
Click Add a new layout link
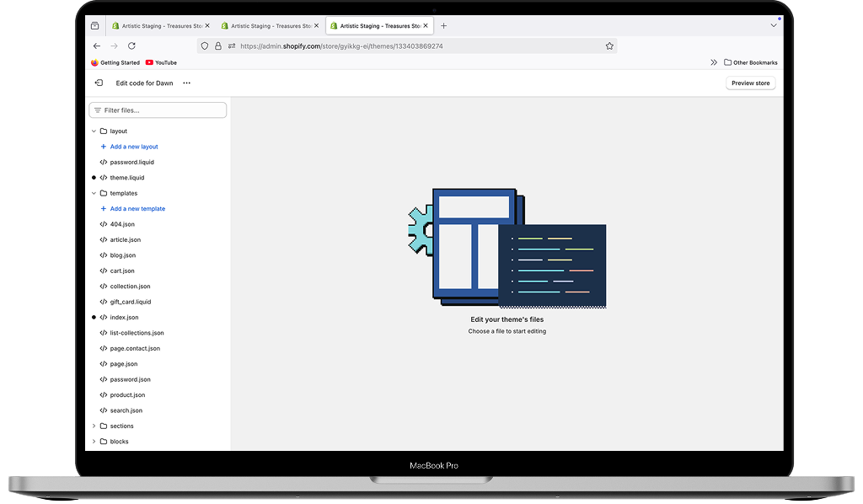point(134,147)
